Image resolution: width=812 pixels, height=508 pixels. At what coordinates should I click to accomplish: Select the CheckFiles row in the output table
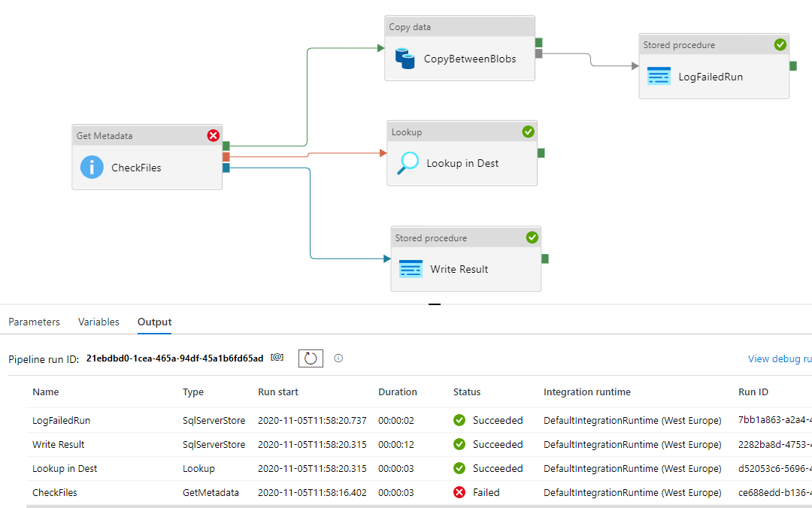point(55,493)
